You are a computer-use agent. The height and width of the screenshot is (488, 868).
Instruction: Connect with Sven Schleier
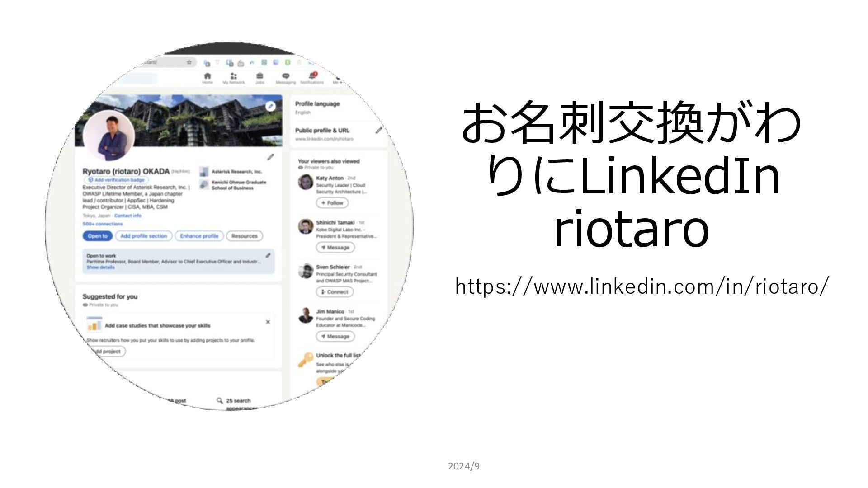point(335,292)
